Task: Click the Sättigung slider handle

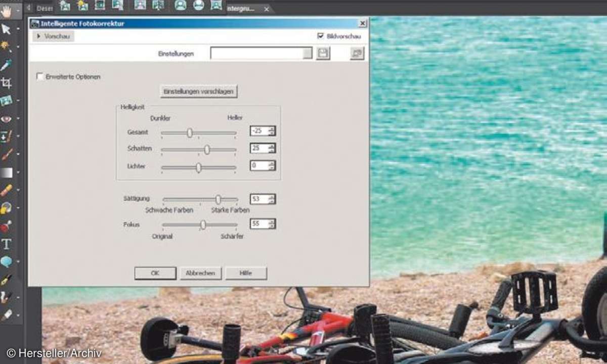Action: pyautogui.click(x=218, y=200)
